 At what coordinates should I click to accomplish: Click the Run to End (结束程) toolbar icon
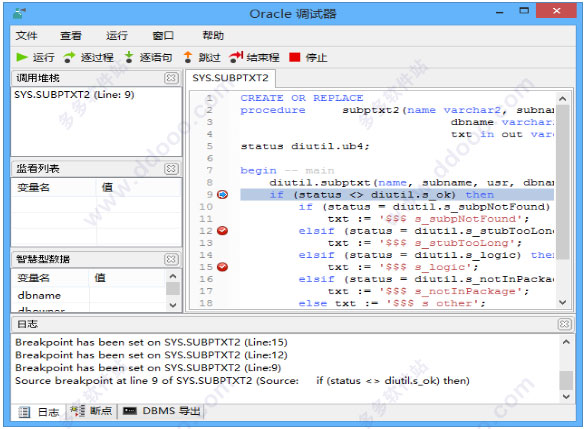pyautogui.click(x=236, y=57)
